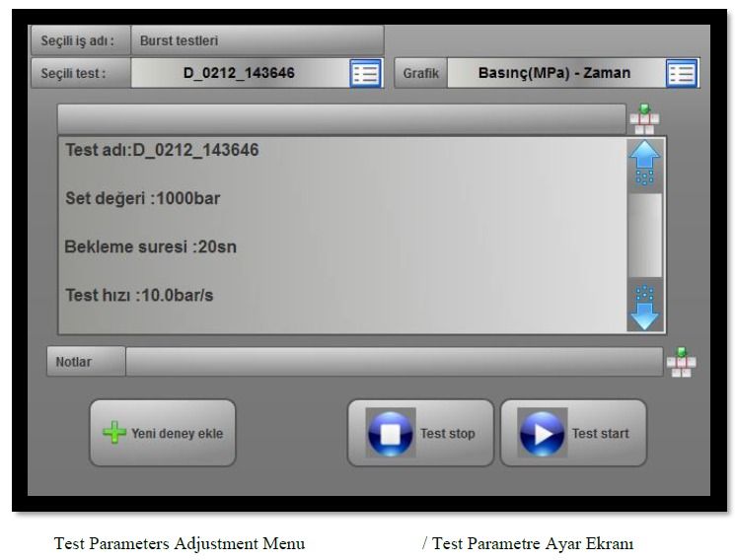Click keyboard icon beside Notlar field
The image size is (735, 560).
coord(682,362)
